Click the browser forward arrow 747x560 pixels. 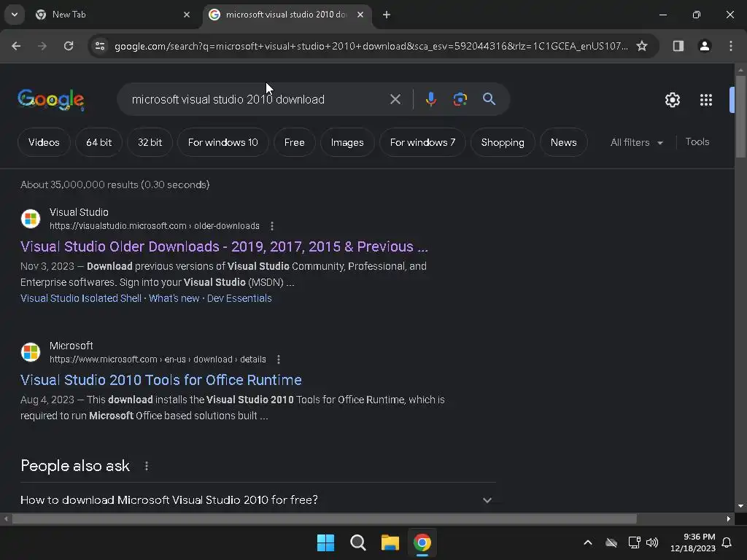tap(42, 46)
